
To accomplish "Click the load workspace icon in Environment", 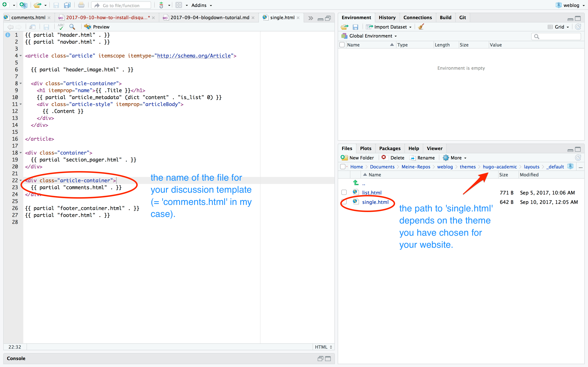I will (344, 27).
